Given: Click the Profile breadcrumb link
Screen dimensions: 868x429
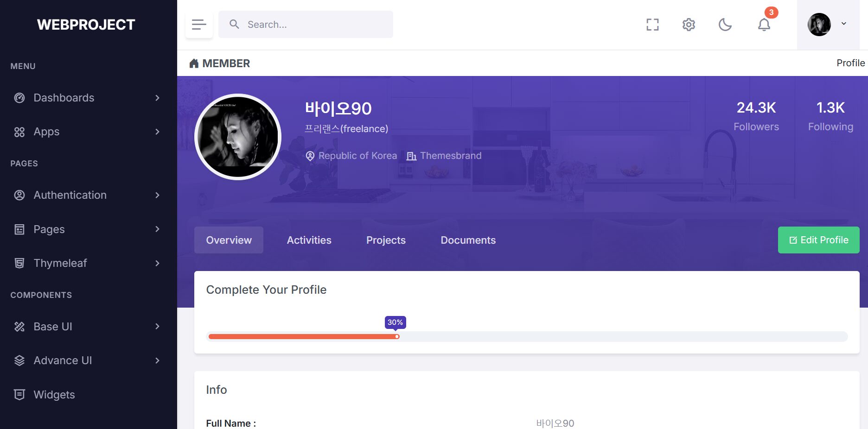Looking at the screenshot, I should (x=850, y=63).
